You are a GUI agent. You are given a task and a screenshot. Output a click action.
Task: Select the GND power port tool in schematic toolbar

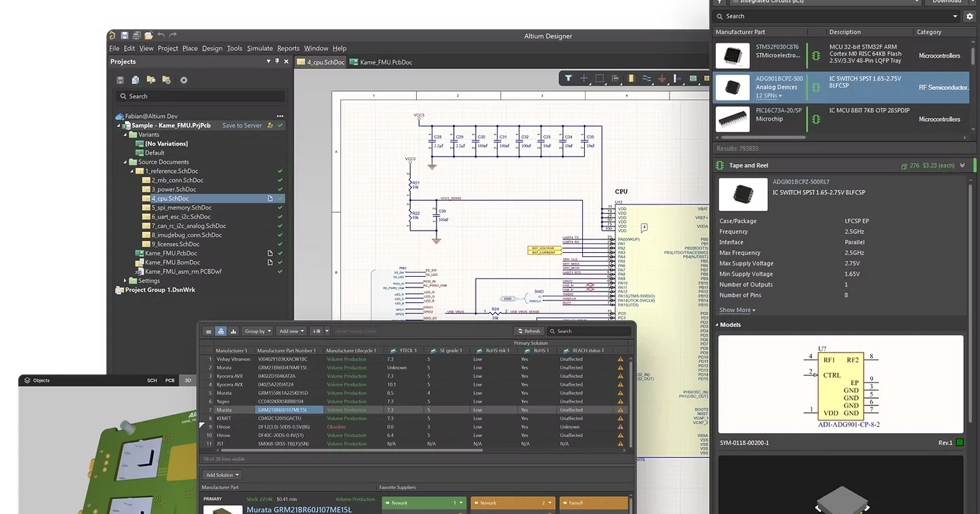662,79
